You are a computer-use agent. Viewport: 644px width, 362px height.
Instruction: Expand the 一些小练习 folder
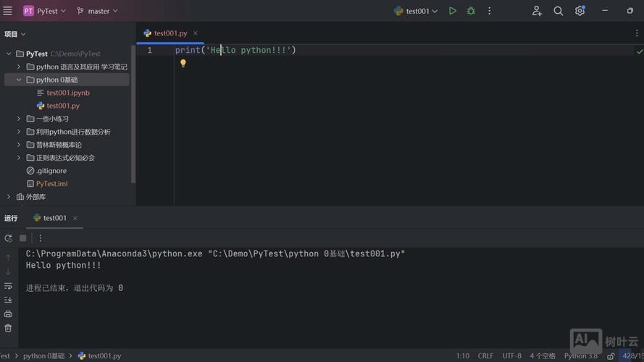[x=20, y=119]
